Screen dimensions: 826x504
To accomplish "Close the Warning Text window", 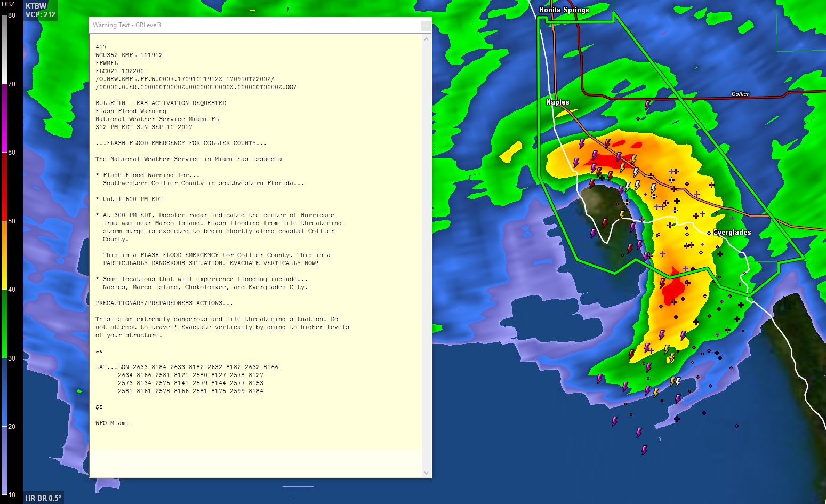I will [426, 25].
